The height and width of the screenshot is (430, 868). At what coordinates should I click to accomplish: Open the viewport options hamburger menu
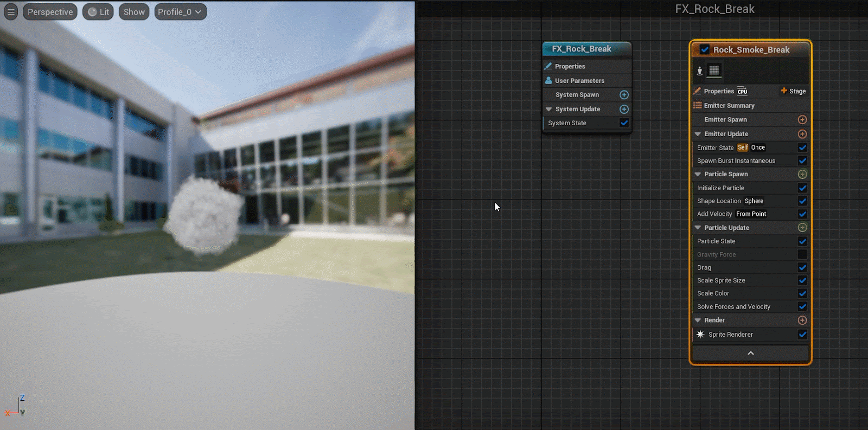click(11, 12)
